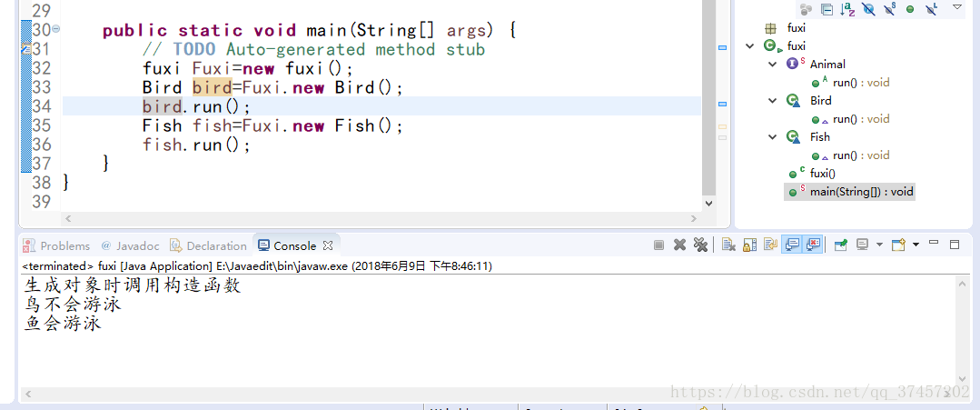Screen dimensions: 980x410
Task: Click the highlighted bird variable on line 33
Action: [212, 87]
